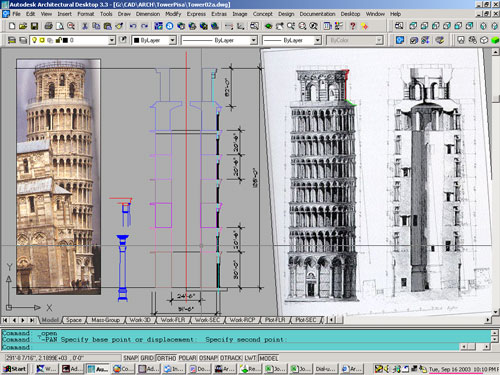Open the Dimension menu
Image resolution: width=500 pixels, height=375 pixels.
pyautogui.click(x=148, y=14)
